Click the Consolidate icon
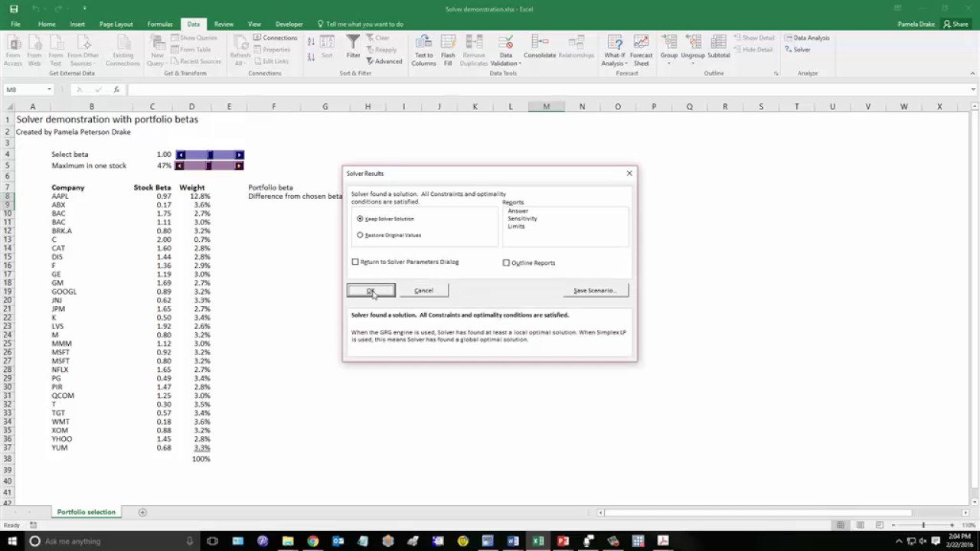This screenshot has height=551, width=980. coord(540,47)
